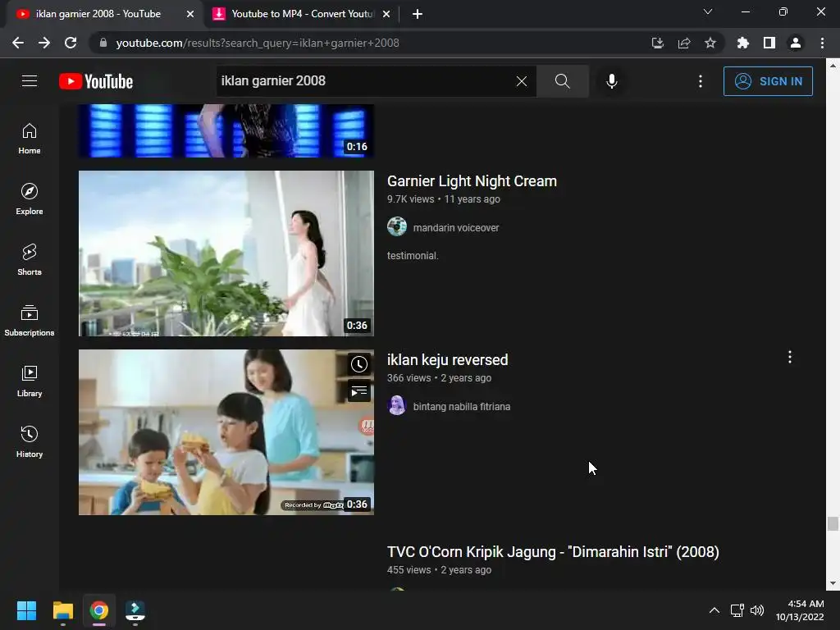840x630 pixels.
Task: Open a new browser tab
Action: pos(418,15)
